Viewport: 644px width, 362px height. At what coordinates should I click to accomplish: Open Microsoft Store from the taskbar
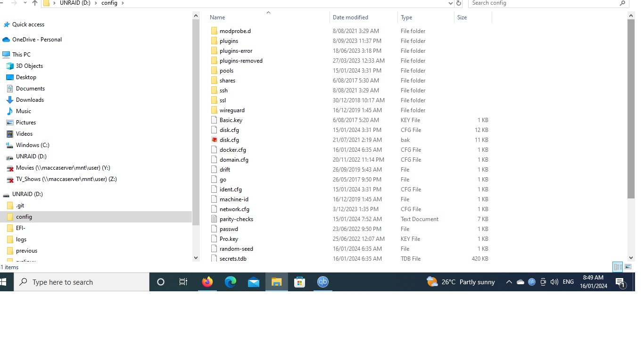[x=299, y=282]
